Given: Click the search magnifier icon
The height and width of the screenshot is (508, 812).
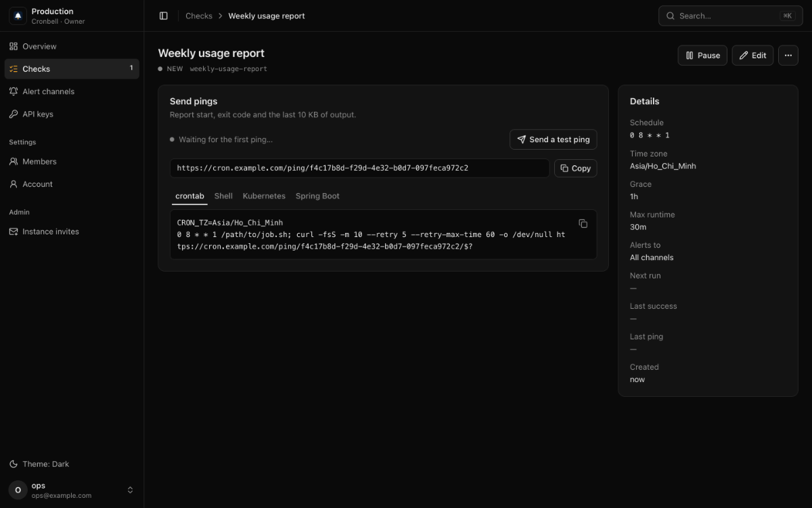Looking at the screenshot, I should (x=671, y=16).
